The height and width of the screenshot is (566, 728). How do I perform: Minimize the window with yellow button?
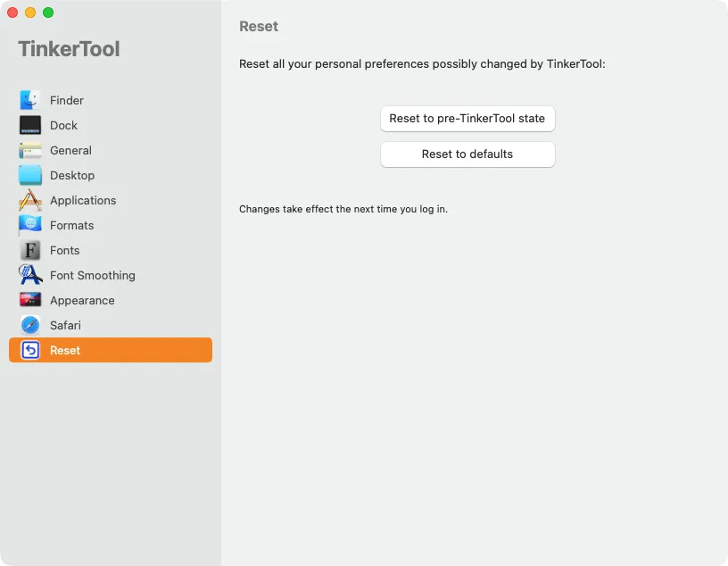point(30,12)
